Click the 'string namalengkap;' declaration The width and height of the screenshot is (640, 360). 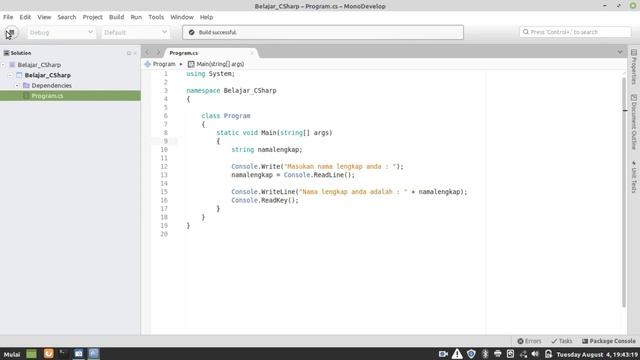pyautogui.click(x=267, y=150)
